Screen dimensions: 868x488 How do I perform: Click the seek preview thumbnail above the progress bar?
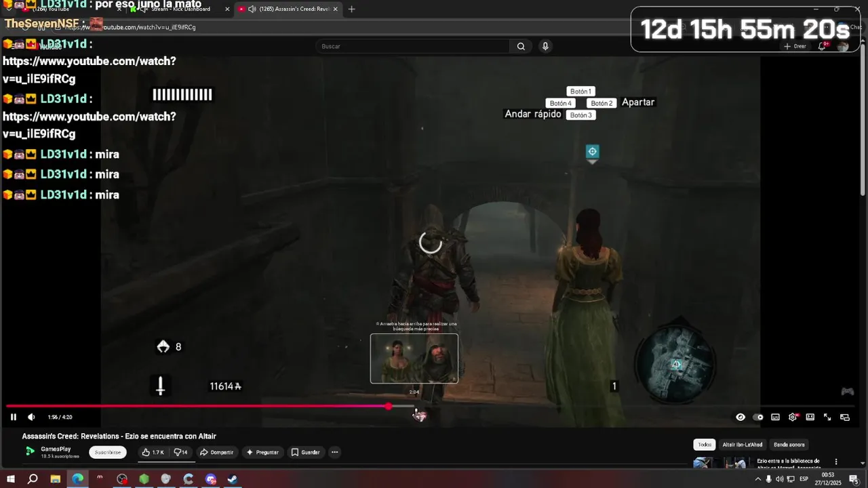coord(414,359)
